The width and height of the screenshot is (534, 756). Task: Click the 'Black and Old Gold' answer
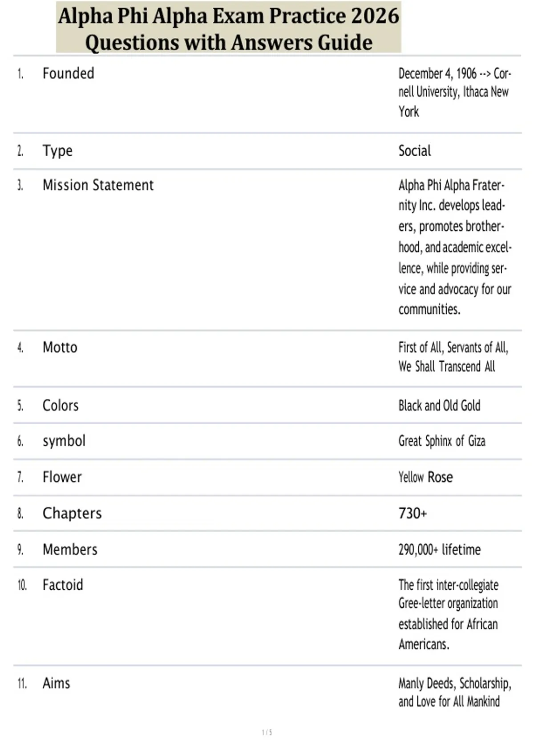tap(440, 406)
